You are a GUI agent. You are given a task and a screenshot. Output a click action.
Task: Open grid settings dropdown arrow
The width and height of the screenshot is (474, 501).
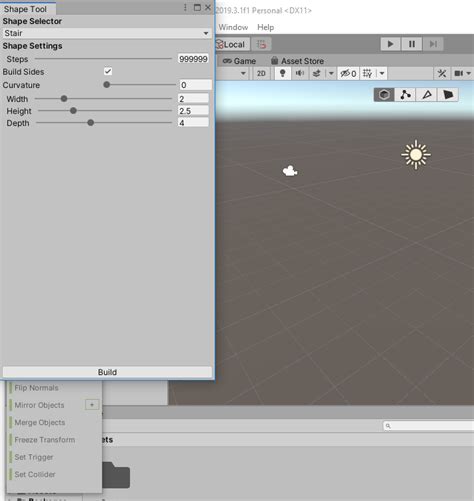pos(382,73)
